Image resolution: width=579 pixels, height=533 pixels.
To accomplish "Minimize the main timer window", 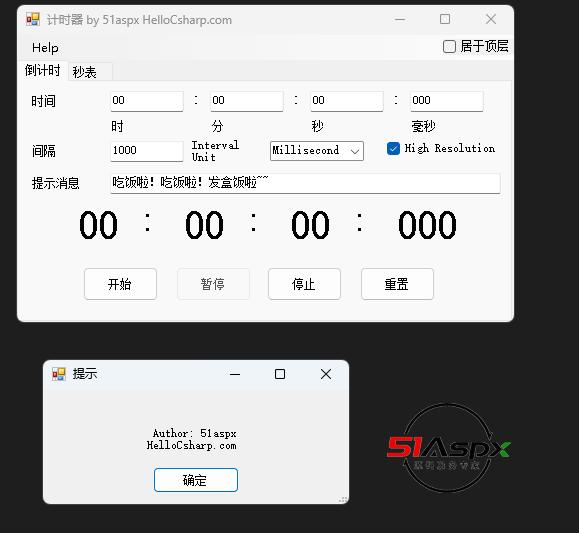I will point(400,19).
